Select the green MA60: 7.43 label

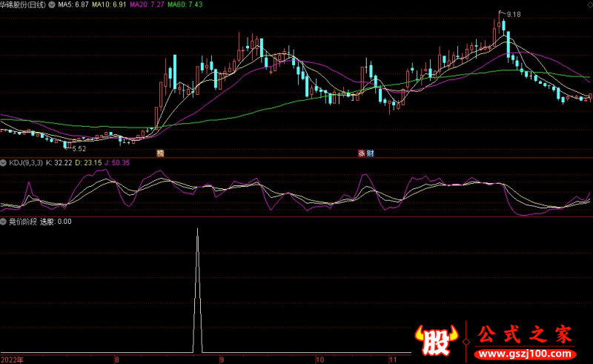click(x=185, y=4)
